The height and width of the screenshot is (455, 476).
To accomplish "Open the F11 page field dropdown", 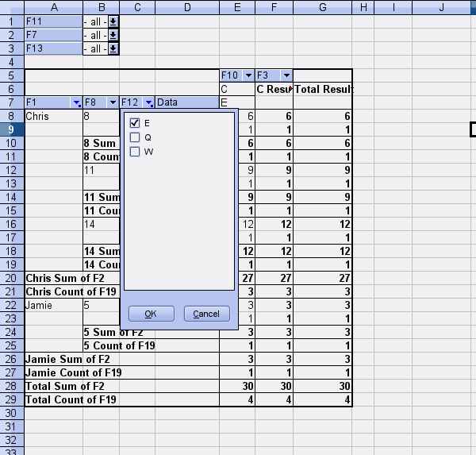I will pyautogui.click(x=113, y=21).
